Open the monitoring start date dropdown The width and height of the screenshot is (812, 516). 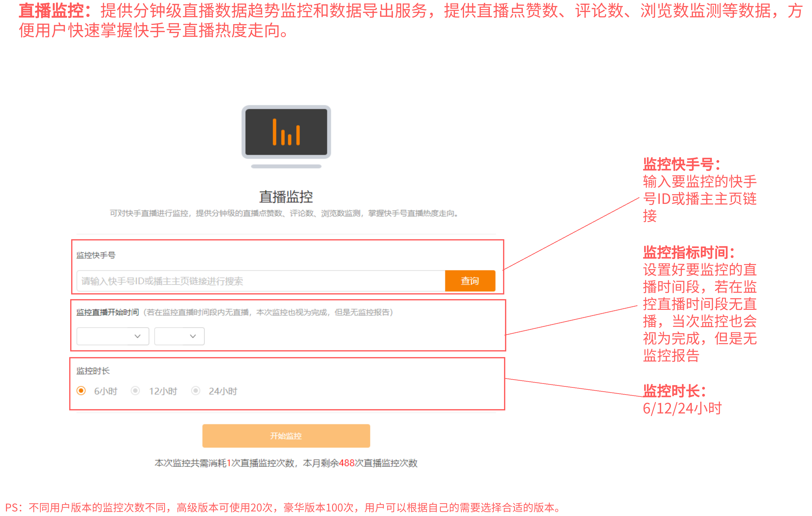coord(113,336)
